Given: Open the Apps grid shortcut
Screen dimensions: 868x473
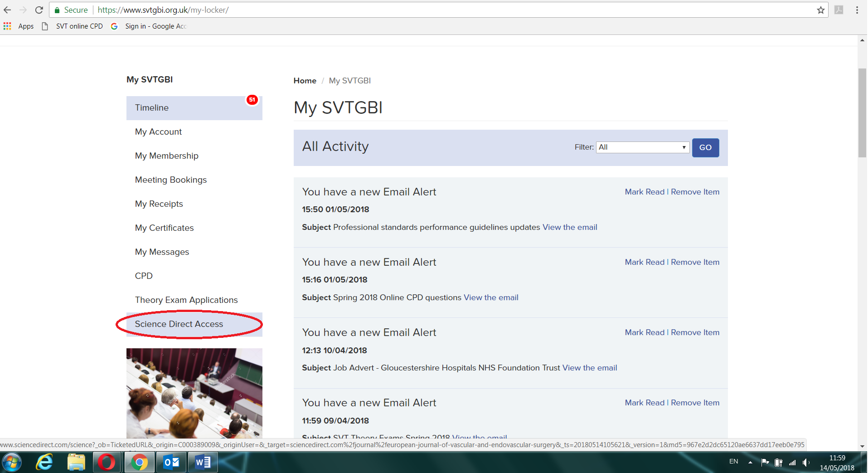Looking at the screenshot, I should (x=7, y=26).
